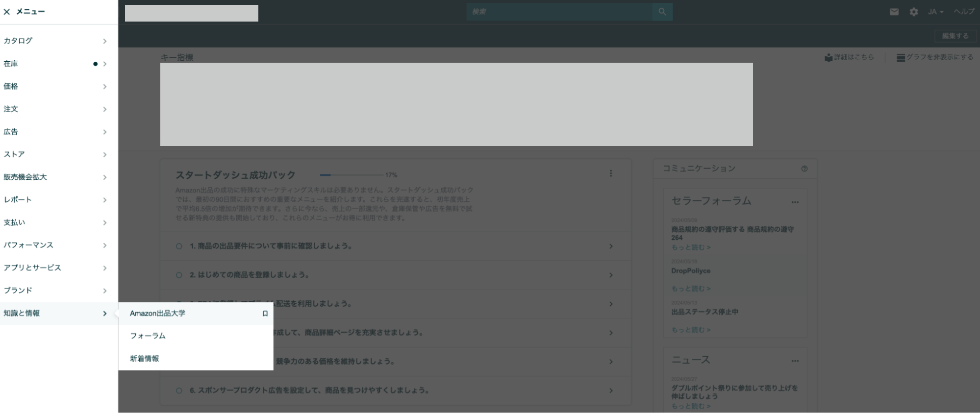This screenshot has width=980, height=413.
Task: Open the 価格 menu item
Action: (59, 86)
